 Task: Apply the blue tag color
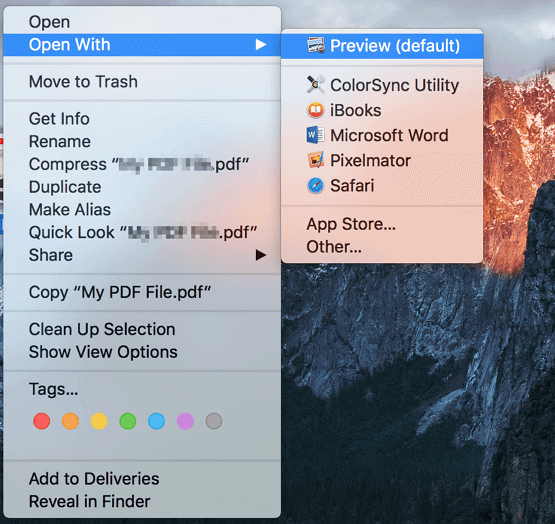156,421
